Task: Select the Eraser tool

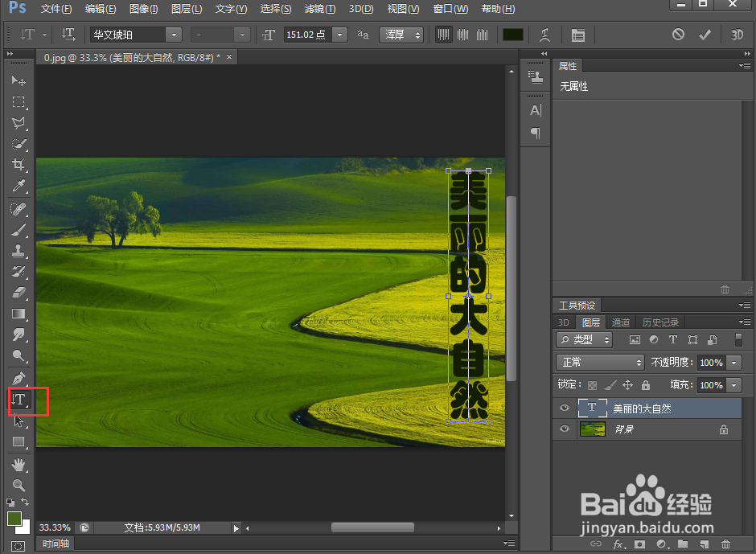Action: (x=18, y=292)
